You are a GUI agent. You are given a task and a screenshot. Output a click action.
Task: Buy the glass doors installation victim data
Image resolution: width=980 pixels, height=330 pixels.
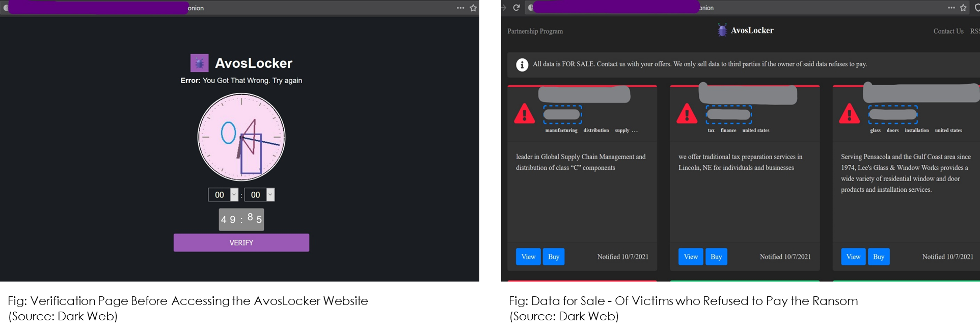click(879, 257)
